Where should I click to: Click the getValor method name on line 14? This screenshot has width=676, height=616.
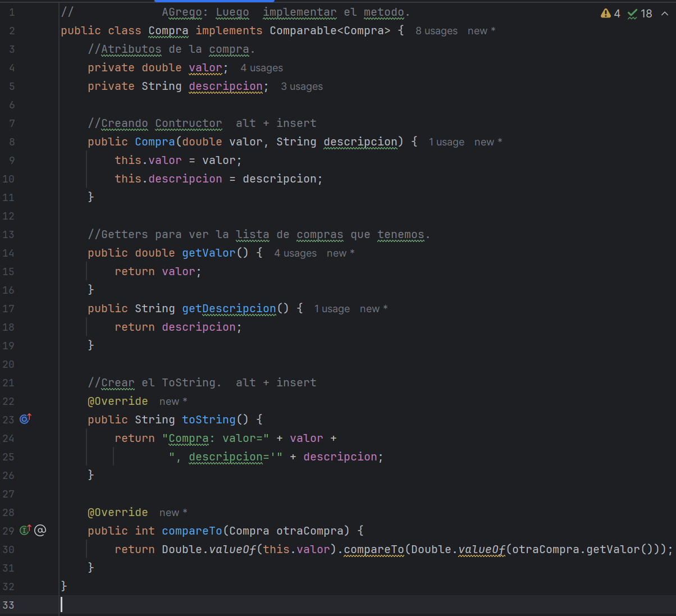209,253
